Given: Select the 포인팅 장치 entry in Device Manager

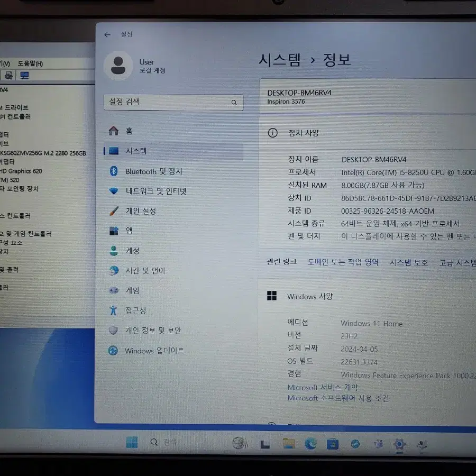Looking at the screenshot, I should tap(20, 189).
